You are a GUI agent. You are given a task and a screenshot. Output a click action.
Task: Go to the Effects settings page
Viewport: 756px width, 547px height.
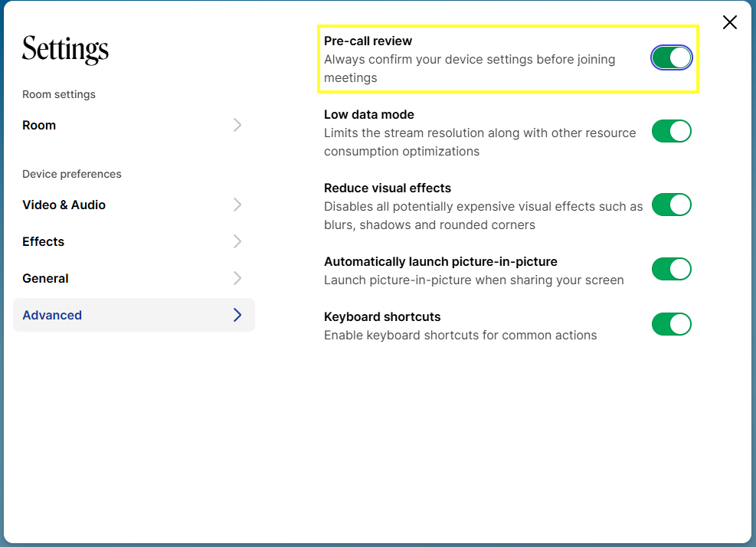(x=134, y=241)
